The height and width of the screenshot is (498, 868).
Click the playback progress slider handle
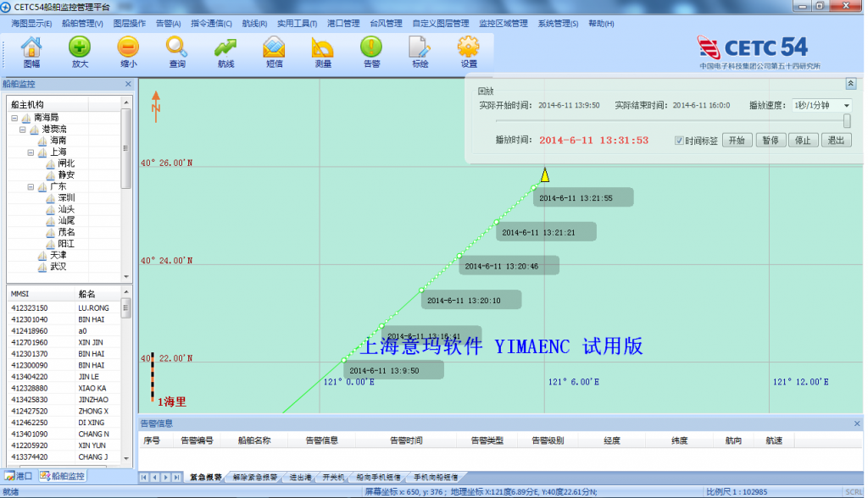(x=847, y=120)
